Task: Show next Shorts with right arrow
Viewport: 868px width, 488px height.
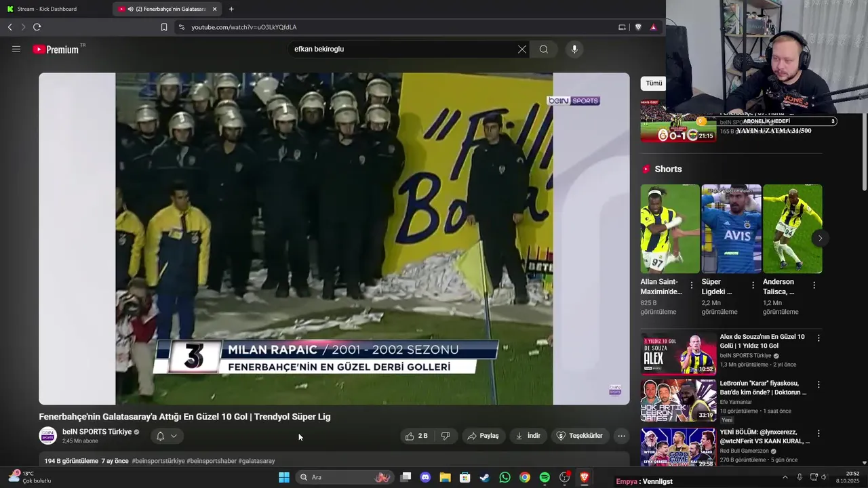Action: click(x=820, y=238)
